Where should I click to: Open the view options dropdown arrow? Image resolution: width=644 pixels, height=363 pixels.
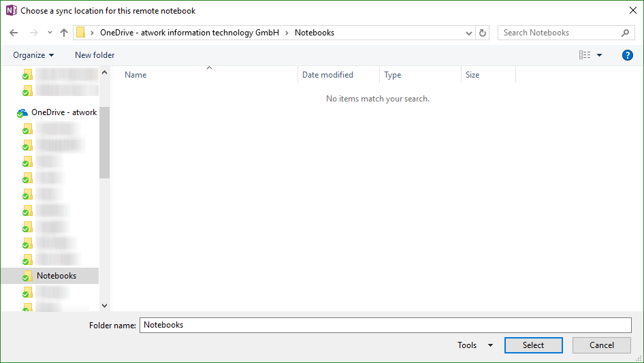tap(600, 55)
